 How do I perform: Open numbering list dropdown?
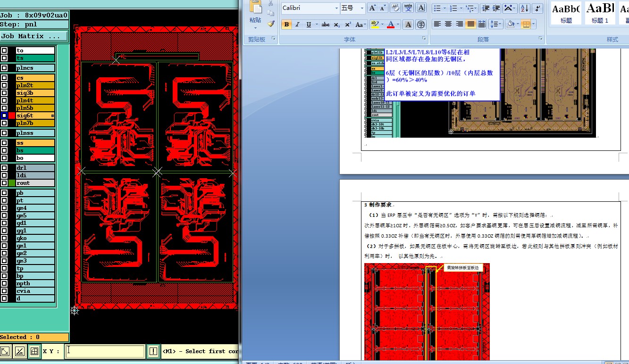click(461, 8)
